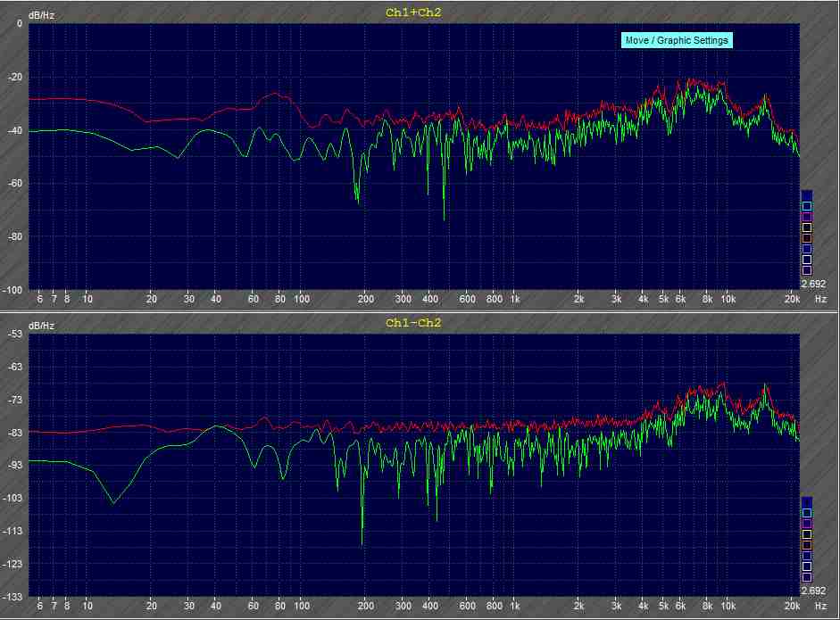Open the Move / Graphic Settings button
This screenshot has width=840, height=620.
point(677,40)
